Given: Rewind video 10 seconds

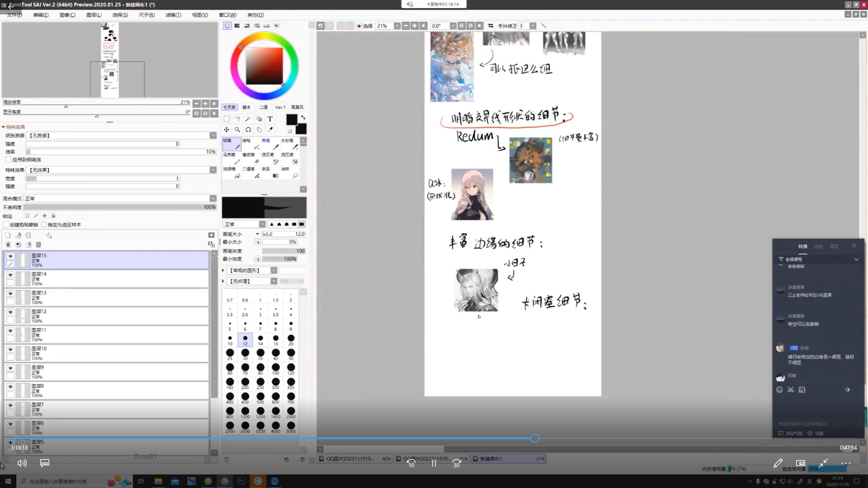Looking at the screenshot, I should tap(411, 463).
